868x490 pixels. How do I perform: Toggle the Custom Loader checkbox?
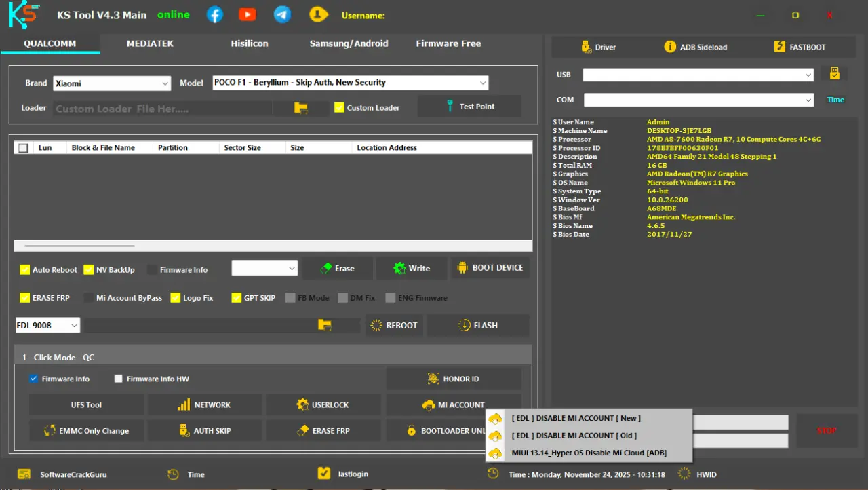340,107
